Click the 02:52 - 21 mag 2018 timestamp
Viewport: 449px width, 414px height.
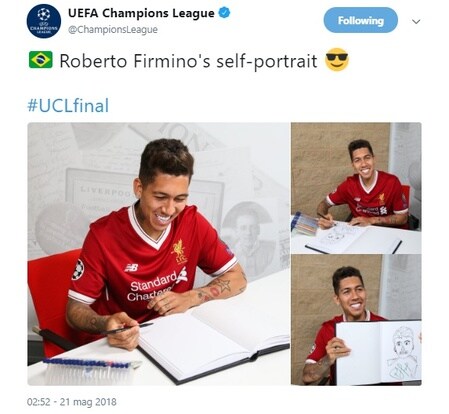(x=72, y=402)
